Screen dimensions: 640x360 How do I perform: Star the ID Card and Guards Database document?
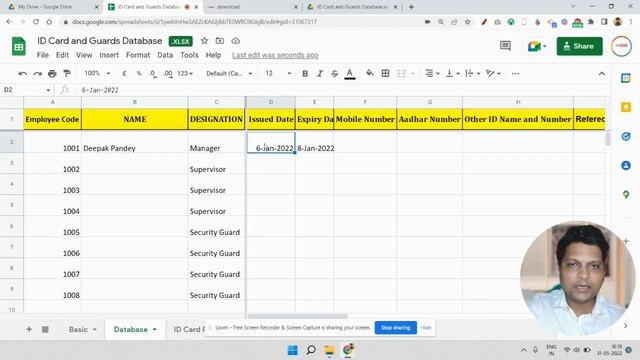click(x=204, y=41)
